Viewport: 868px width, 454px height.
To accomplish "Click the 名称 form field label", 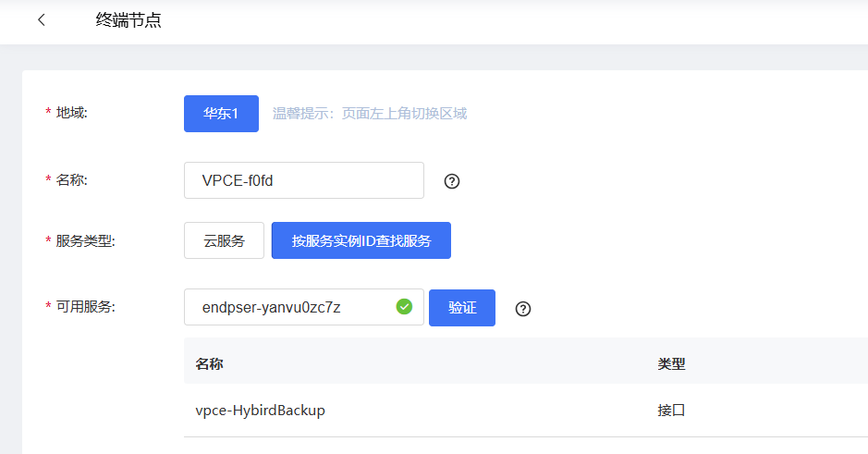I will [x=71, y=180].
